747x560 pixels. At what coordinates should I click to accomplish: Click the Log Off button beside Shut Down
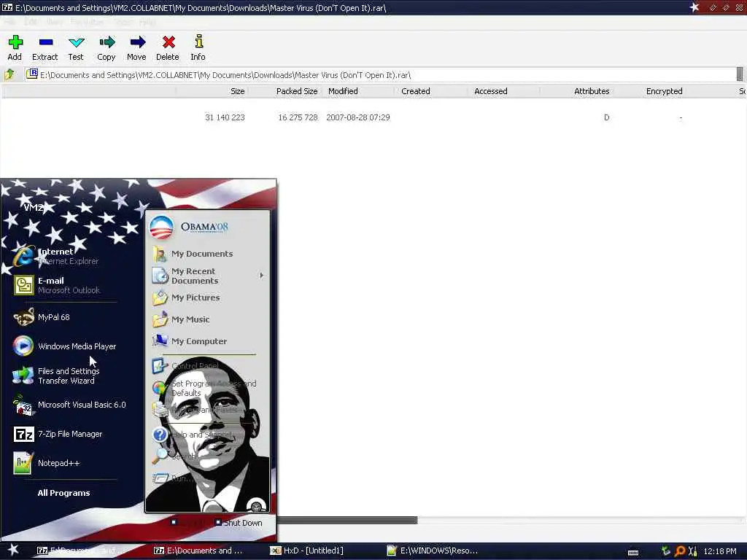(188, 522)
